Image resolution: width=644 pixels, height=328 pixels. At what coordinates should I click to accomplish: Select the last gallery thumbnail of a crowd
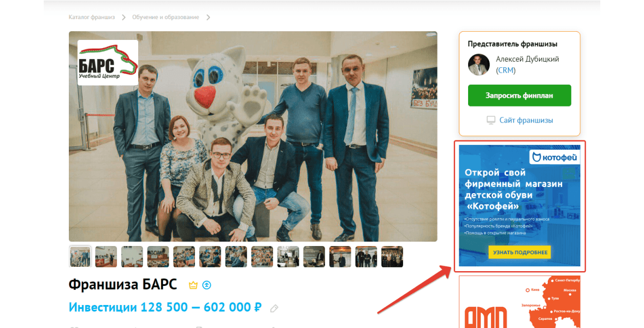[x=392, y=256]
